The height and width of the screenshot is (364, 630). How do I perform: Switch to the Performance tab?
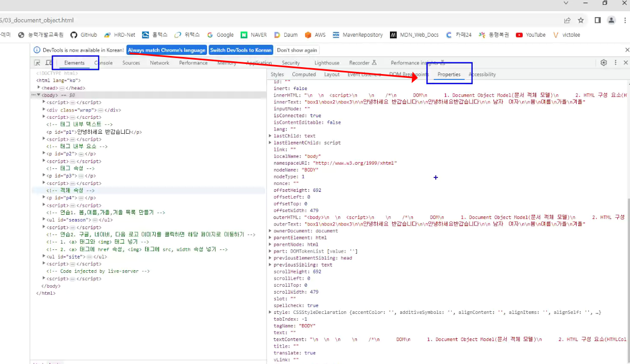193,63
